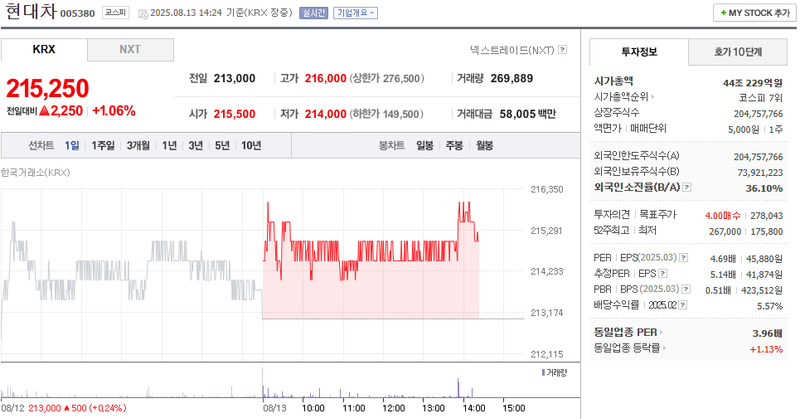Screen dimensions: 800x419
Task: Click 저가 value 214,000
Action: 326,114
